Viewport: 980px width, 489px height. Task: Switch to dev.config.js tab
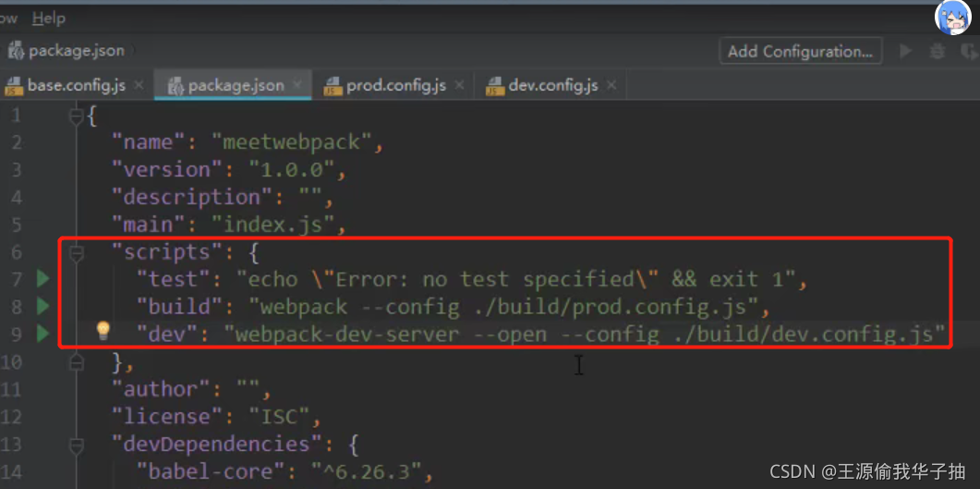tap(553, 85)
